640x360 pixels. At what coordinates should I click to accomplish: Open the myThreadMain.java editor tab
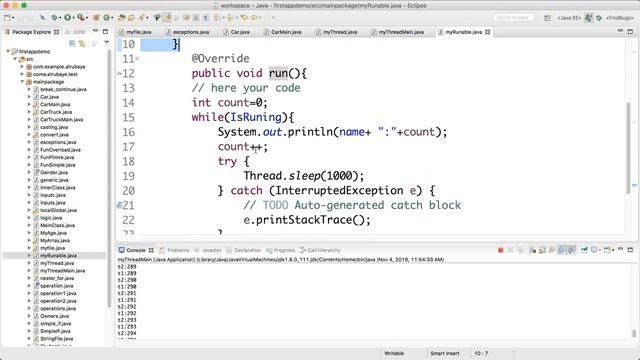coord(398,32)
